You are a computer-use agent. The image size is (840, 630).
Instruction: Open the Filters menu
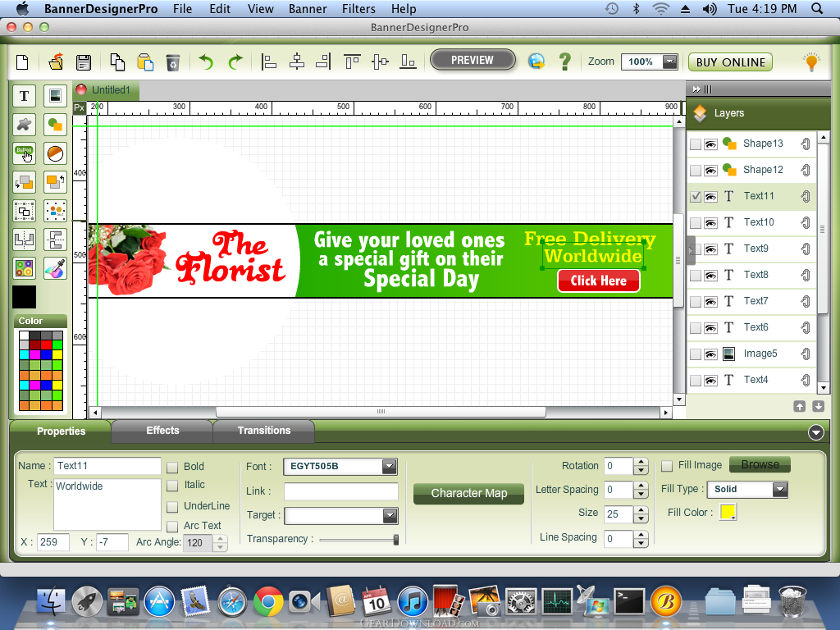pyautogui.click(x=359, y=9)
